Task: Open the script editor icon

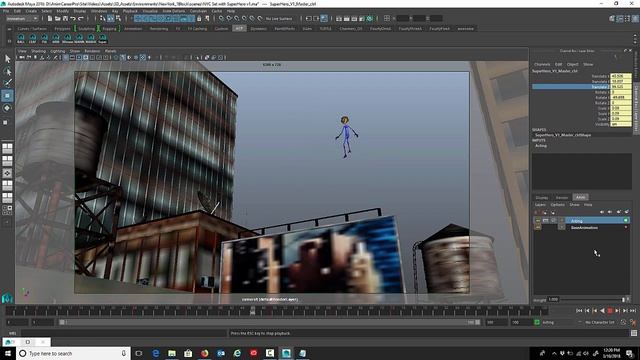Action: pos(634,333)
